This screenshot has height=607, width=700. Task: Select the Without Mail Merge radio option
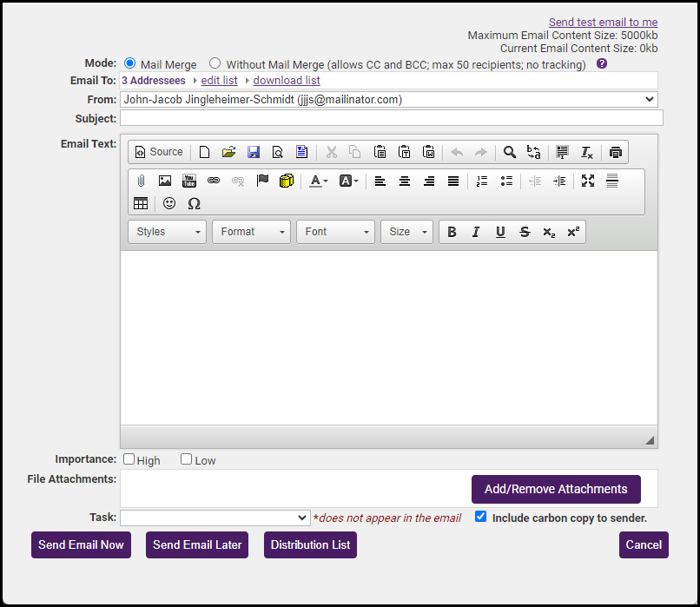tap(215, 63)
